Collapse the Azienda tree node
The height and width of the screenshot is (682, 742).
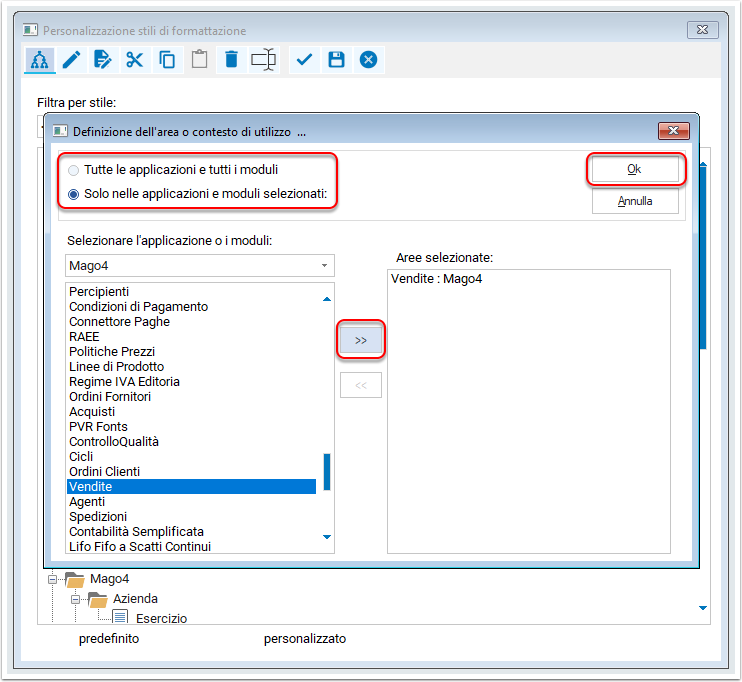[75, 599]
